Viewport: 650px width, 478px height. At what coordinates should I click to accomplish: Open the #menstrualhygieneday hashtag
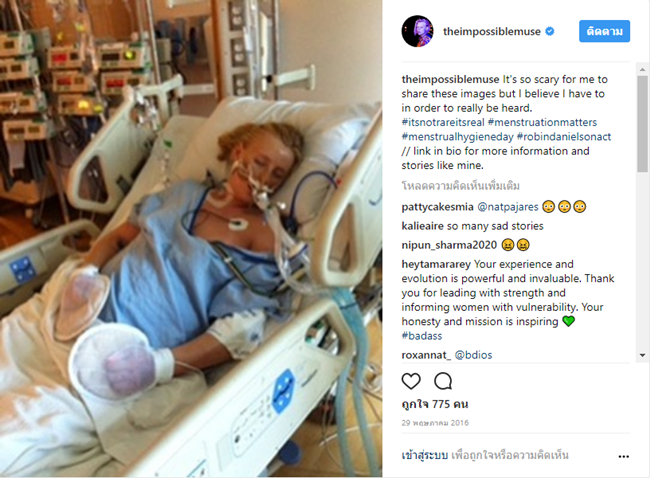tap(457, 137)
